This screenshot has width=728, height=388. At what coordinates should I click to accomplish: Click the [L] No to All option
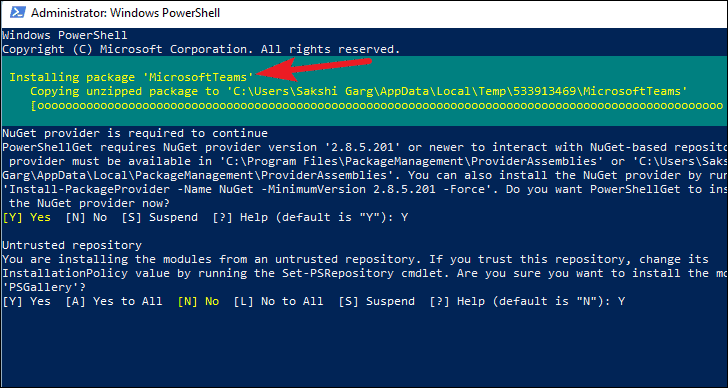(x=279, y=301)
